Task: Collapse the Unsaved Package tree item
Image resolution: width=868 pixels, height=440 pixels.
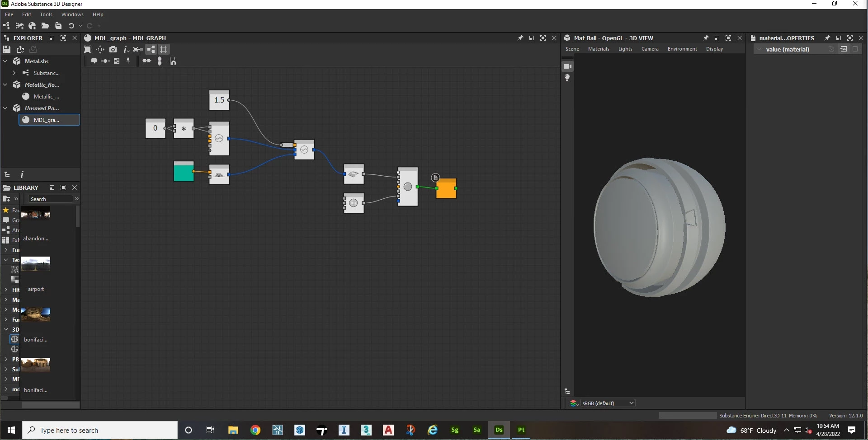Action: pos(5,108)
